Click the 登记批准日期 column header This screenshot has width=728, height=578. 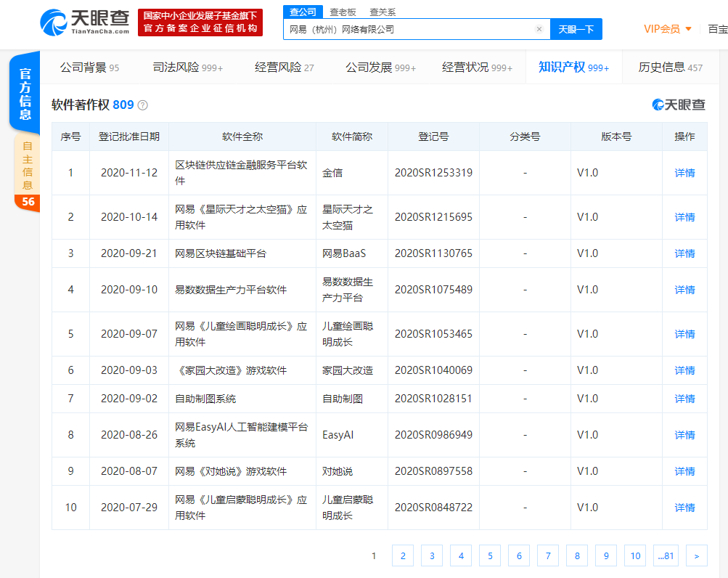[x=129, y=137]
